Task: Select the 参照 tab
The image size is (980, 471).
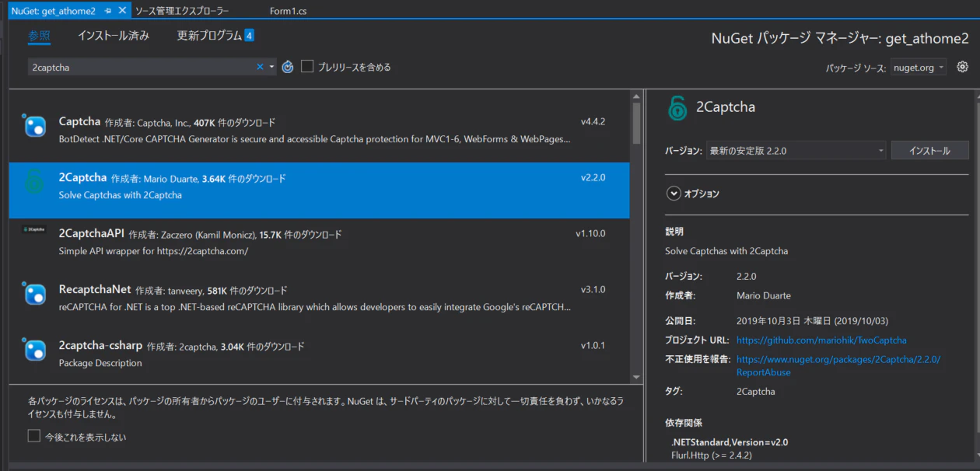Action: pos(39,36)
